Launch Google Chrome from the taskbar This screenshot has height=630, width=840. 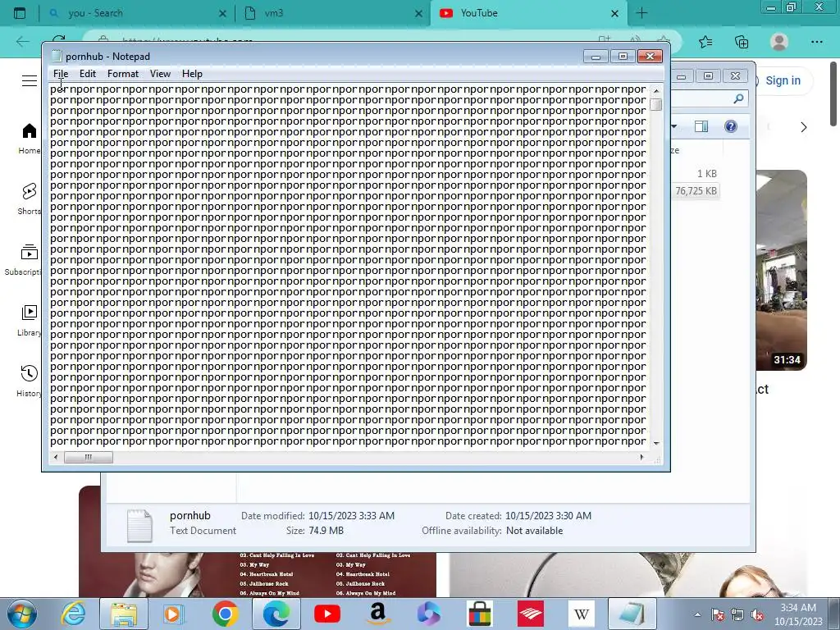(x=225, y=614)
